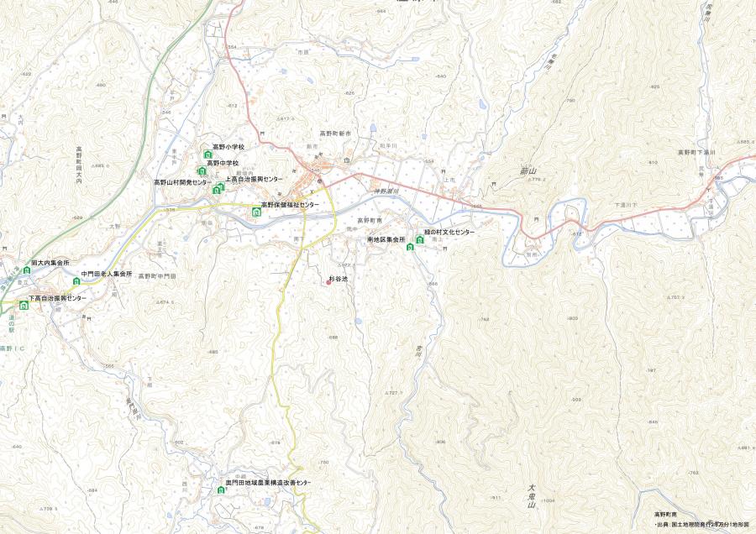This screenshot has height=534, width=756.
Task: Click the 奥門田地域農業構造改善センター facility icon
Action: [x=221, y=490]
